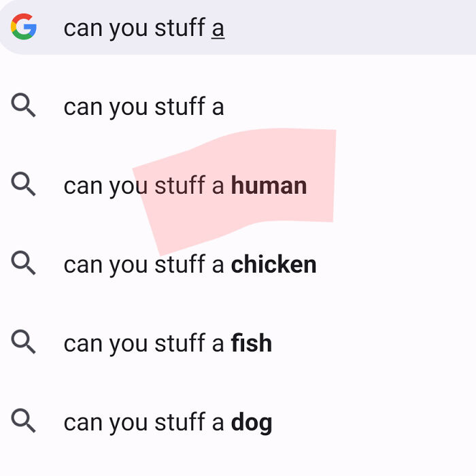Click the search icon beside the fish suggestion
Viewport: 476px width, 476px height.
coord(24,343)
